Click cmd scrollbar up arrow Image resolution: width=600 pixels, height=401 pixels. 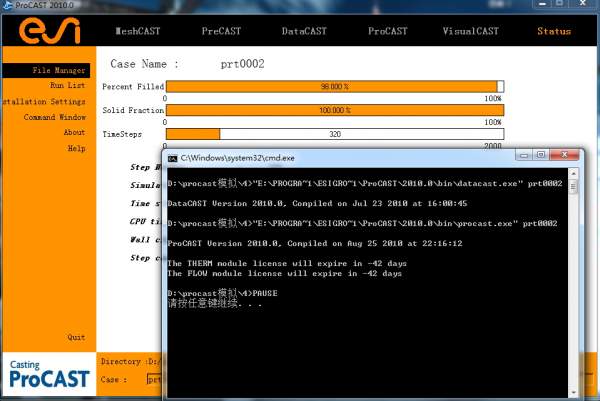(573, 173)
